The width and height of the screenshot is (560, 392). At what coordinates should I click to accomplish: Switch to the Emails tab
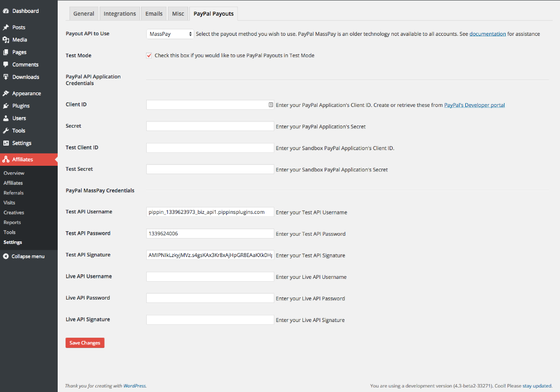[154, 13]
